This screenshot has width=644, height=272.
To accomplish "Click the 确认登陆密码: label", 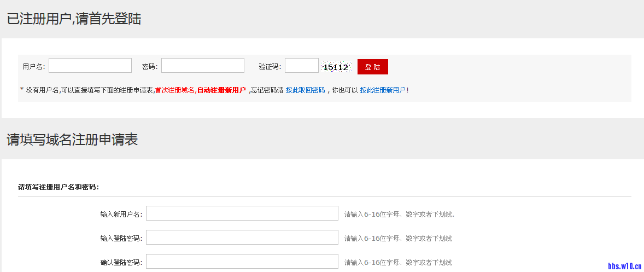I will pyautogui.click(x=121, y=262).
